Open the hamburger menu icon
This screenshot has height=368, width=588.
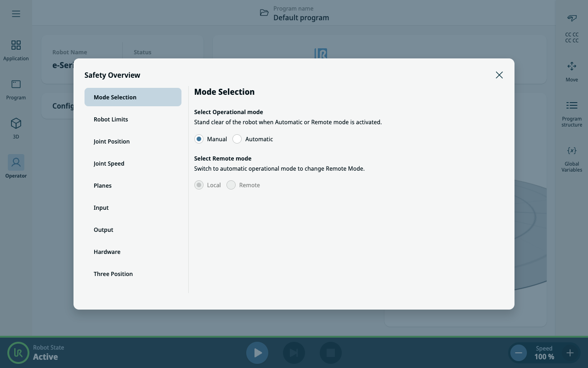[x=16, y=14]
